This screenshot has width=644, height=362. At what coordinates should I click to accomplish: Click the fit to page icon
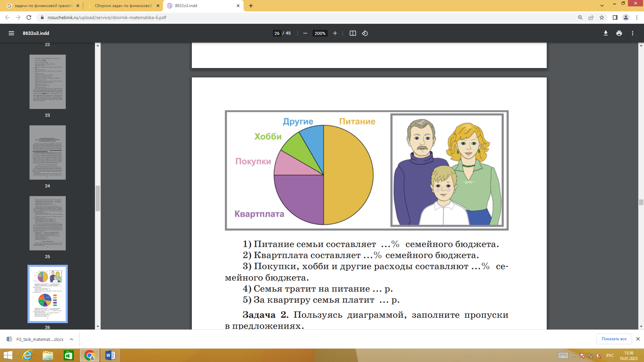[353, 33]
